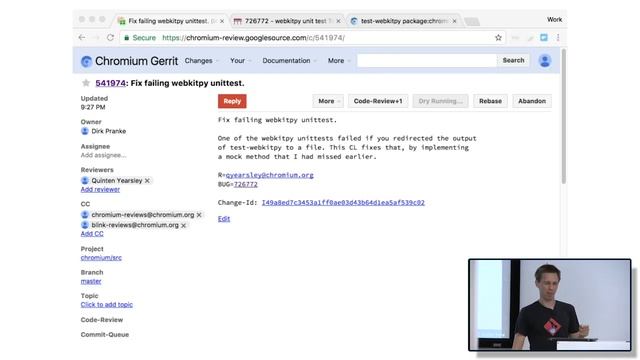Image resolution: width=640 pixels, height=360 pixels.
Task: Click 'Add assignee...' placeholder text
Action: click(x=104, y=155)
